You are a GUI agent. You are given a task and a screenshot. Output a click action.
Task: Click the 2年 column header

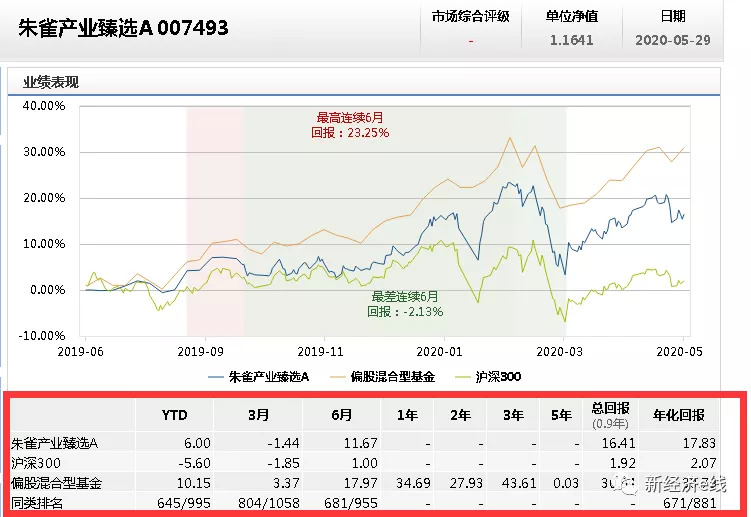460,415
